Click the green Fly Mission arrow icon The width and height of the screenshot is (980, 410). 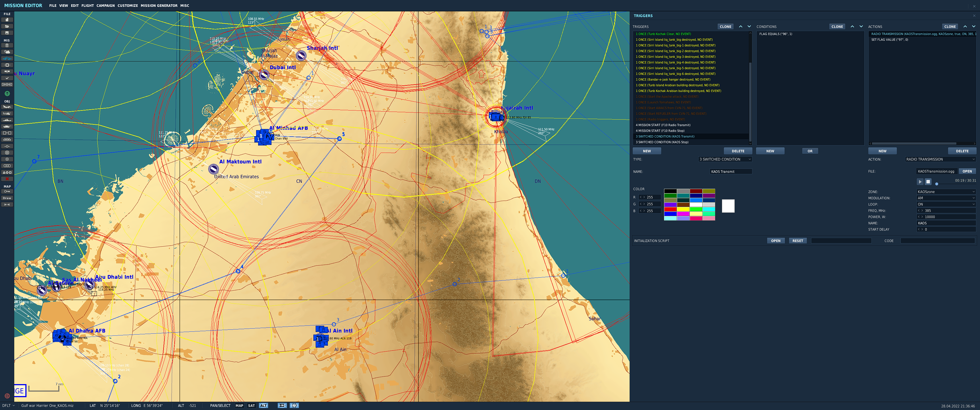point(7,94)
